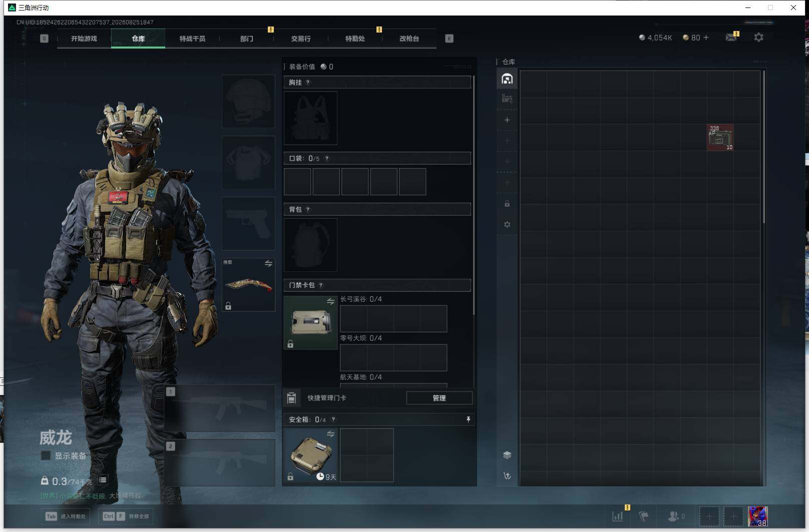The image size is (809, 532).
Task: Show the 安全箱 help question mark
Action: pyautogui.click(x=333, y=420)
